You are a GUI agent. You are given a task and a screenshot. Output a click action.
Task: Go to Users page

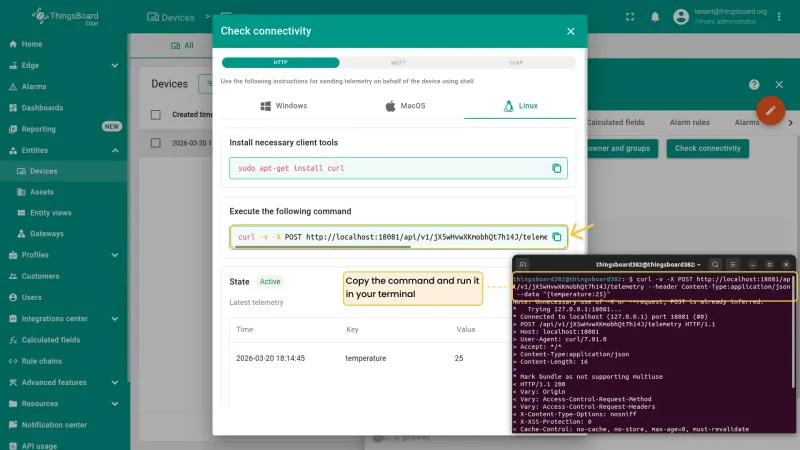[x=31, y=297]
